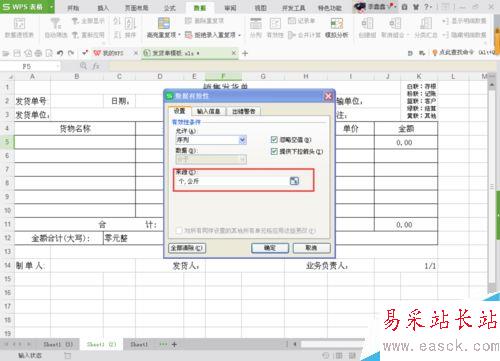
Task: Click Create Group (创建组) ribbon icon
Action: [367, 24]
